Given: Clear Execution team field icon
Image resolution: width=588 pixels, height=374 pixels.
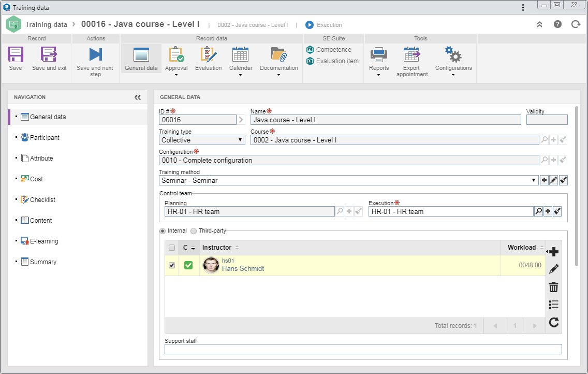Looking at the screenshot, I should 557,211.
